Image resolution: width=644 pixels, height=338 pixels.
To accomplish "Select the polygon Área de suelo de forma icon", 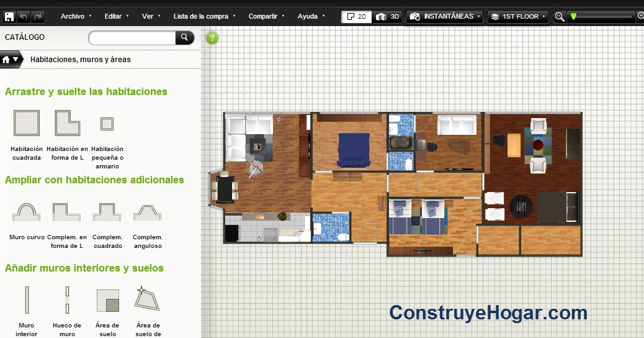I will pyautogui.click(x=146, y=298).
